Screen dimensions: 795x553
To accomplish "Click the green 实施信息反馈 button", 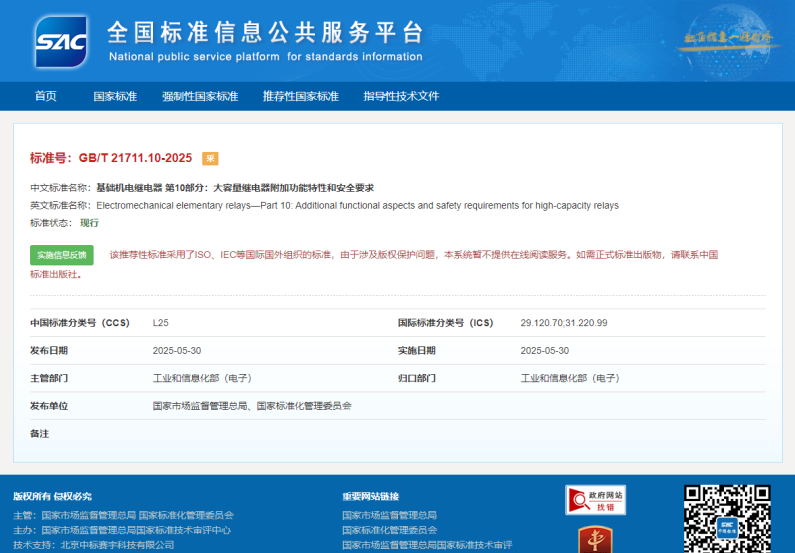I will tap(62, 255).
